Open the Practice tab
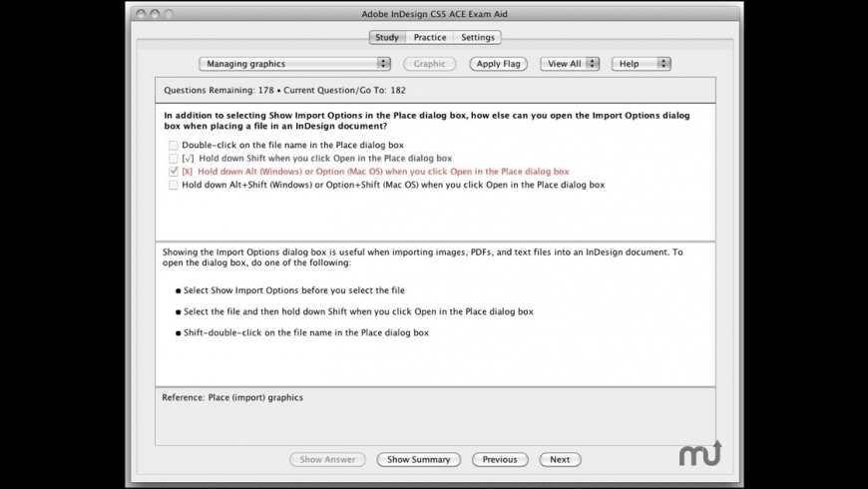Screen dimensions: 868x489 pos(430,37)
